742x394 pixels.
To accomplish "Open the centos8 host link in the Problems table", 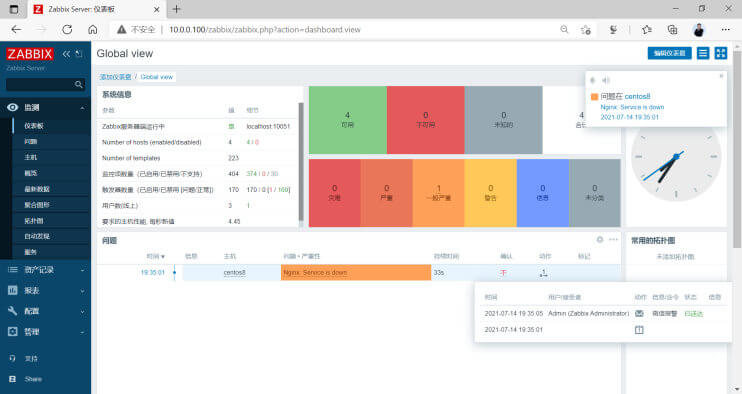I will (x=234, y=273).
